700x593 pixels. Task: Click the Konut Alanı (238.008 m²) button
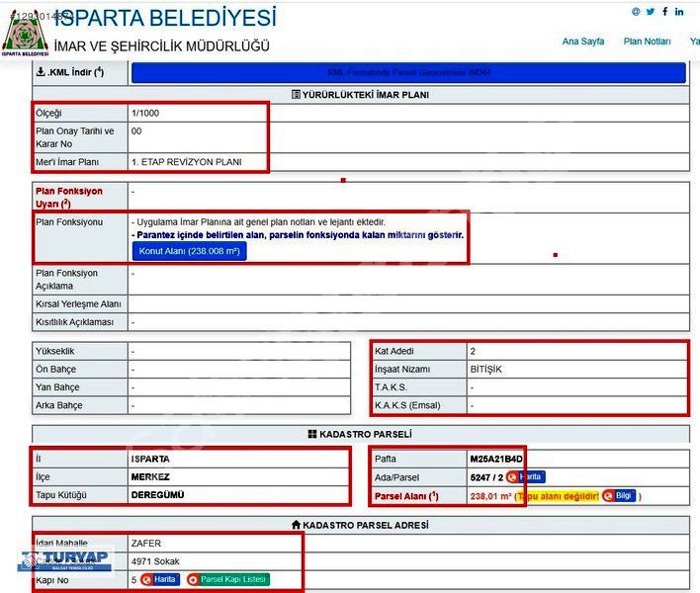coord(190,251)
